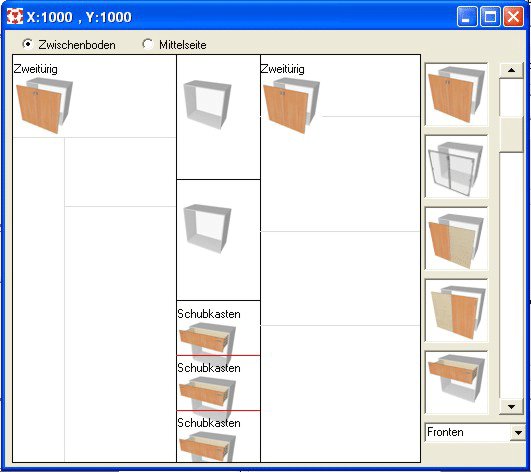The height and width of the screenshot is (472, 531).
Task: Open the Fronten category dropdown
Action: [518, 432]
